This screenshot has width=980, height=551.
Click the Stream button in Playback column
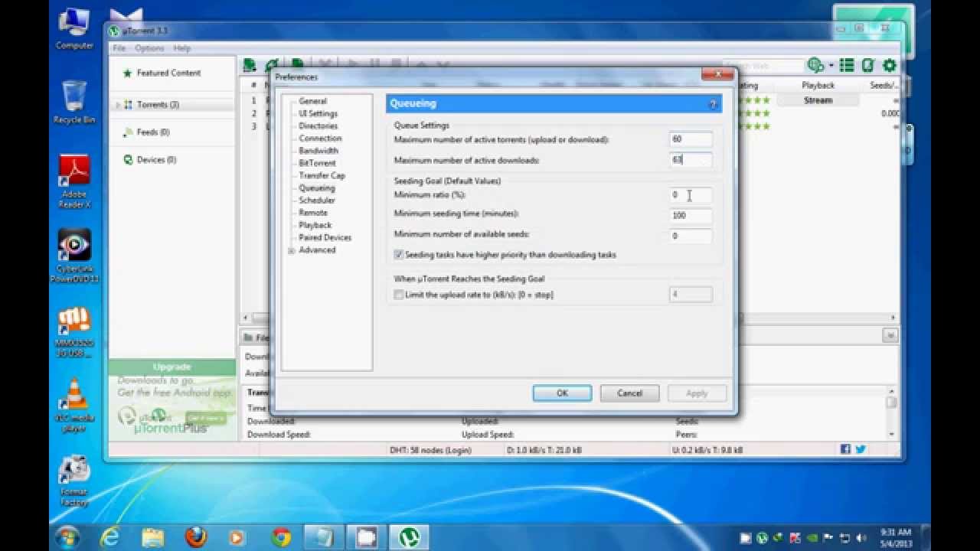coord(818,100)
